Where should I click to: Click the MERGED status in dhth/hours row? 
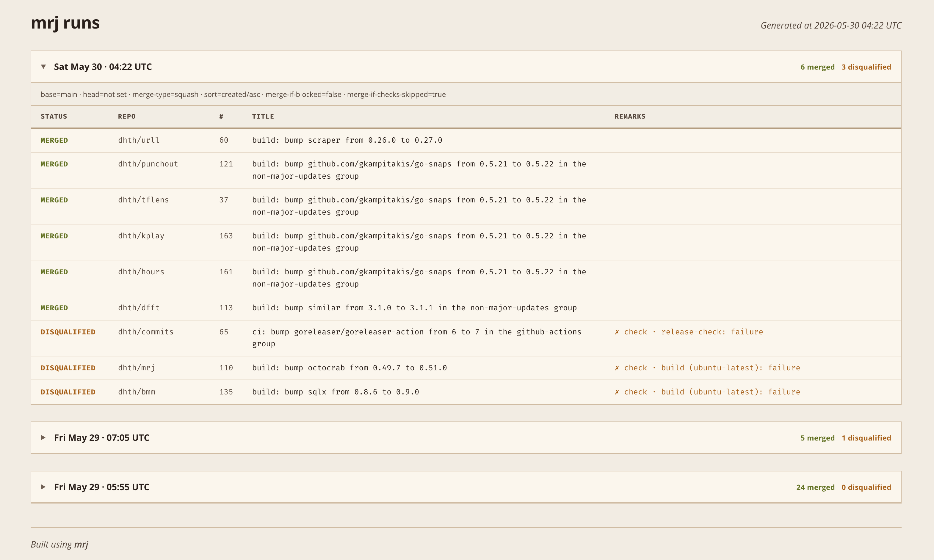pos(54,272)
